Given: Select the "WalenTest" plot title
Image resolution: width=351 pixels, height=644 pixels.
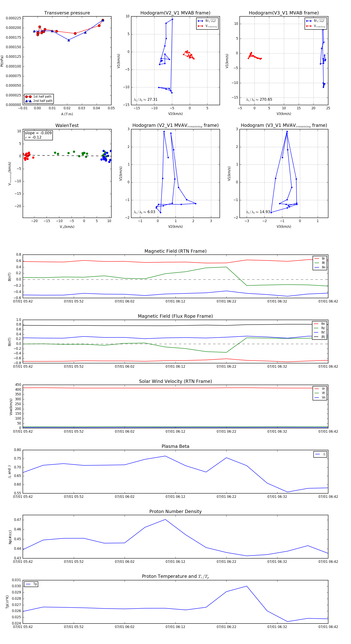Looking at the screenshot, I should click(x=67, y=125).
